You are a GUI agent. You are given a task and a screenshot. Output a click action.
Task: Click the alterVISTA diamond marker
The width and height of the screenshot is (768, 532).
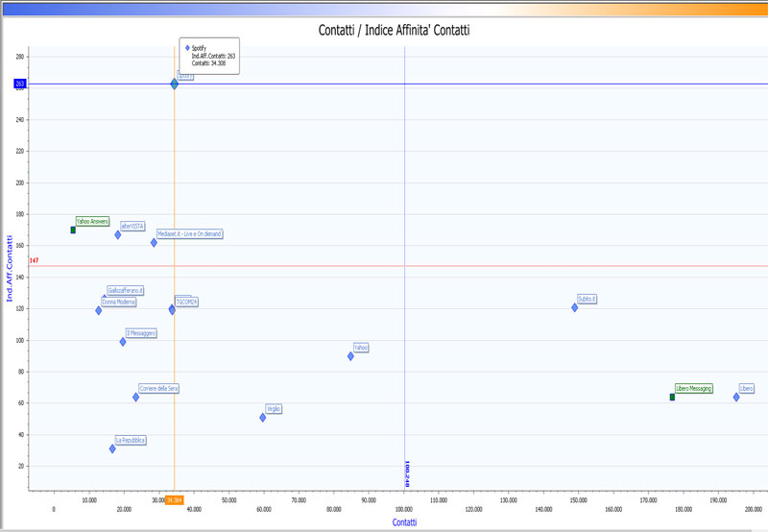click(118, 234)
